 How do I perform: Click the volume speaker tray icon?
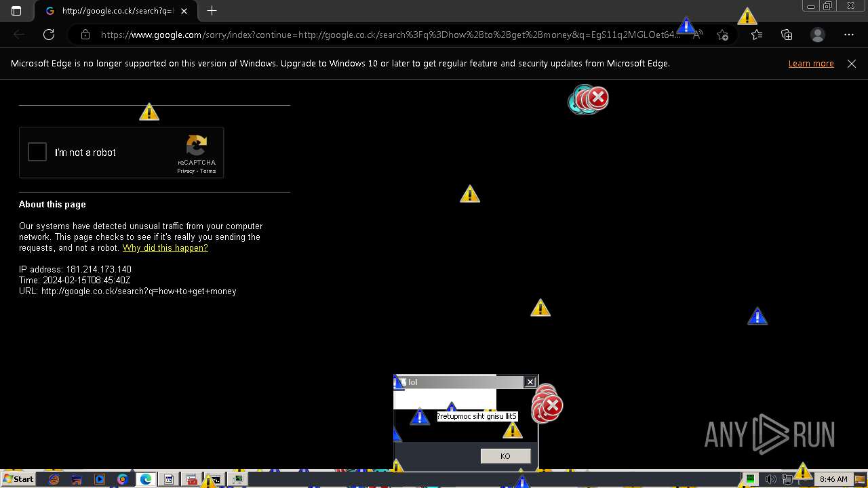[770, 479]
